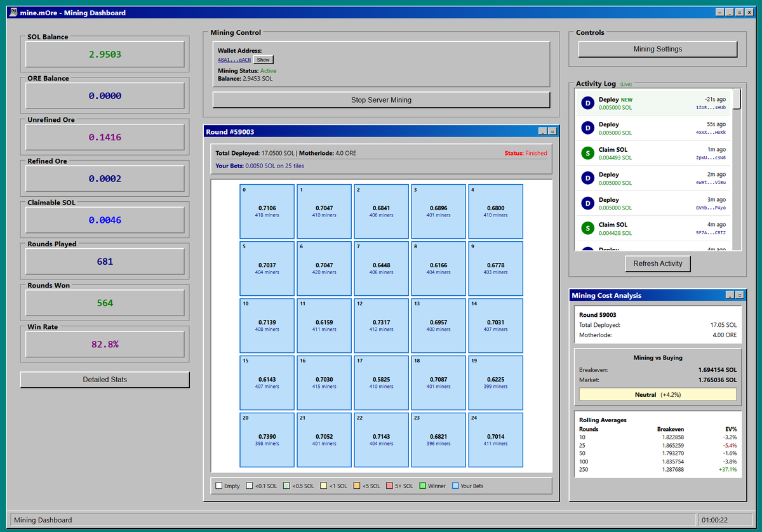Image resolution: width=762 pixels, height=532 pixels.
Task: Open Mining Settings
Action: tap(657, 49)
